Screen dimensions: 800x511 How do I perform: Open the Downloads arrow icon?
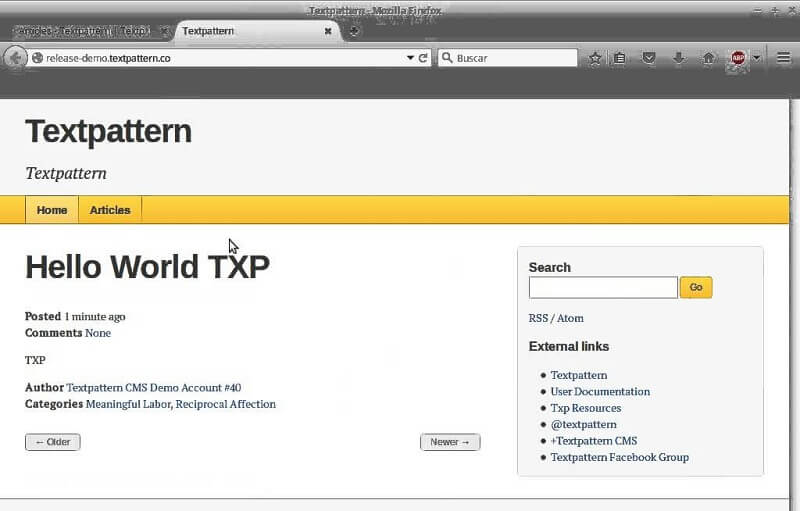679,58
